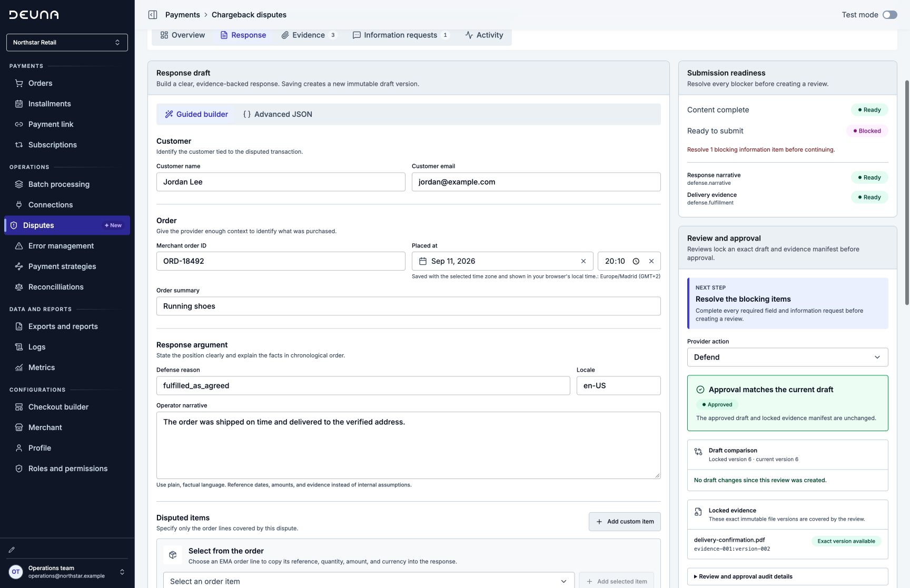
Task: Open Select an order item dropdown
Action: pos(369,581)
